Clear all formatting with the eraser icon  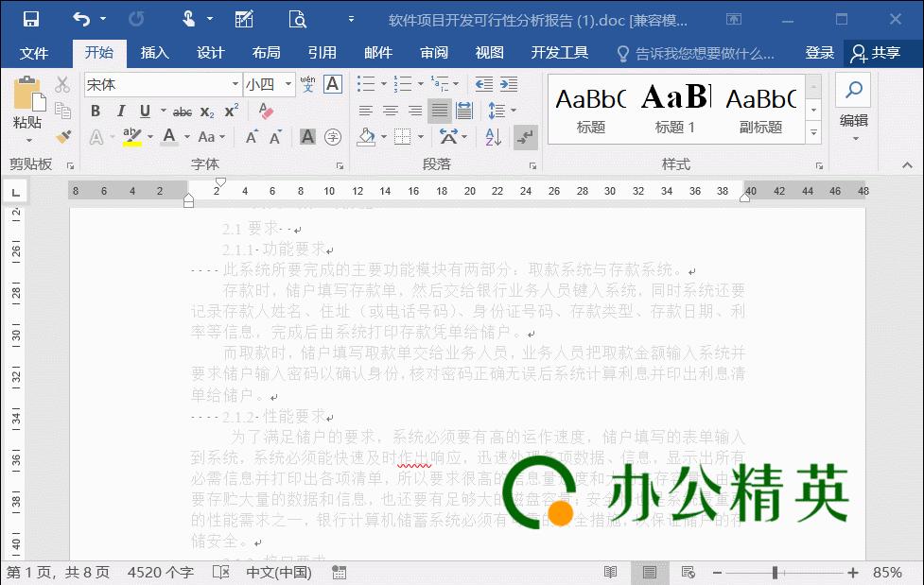[265, 110]
